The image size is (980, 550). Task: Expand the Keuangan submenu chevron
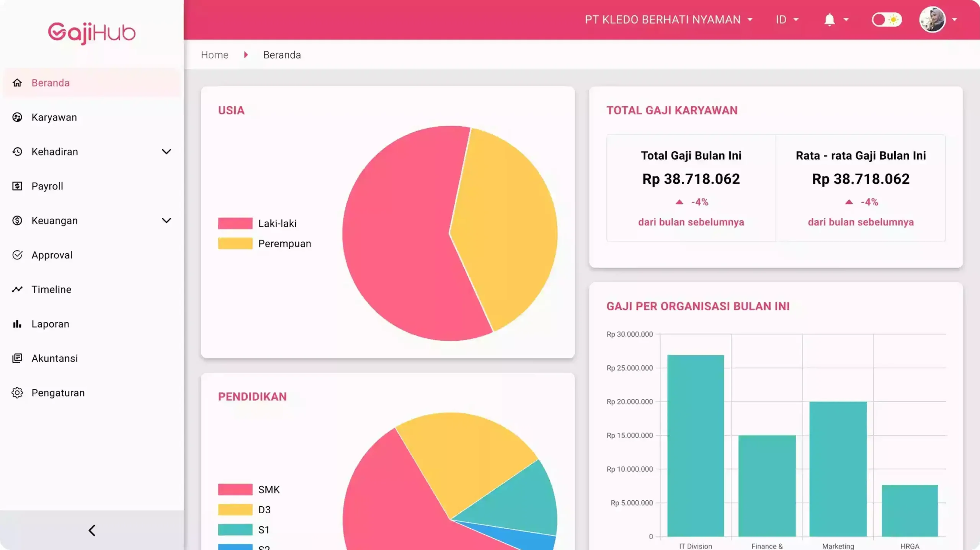[166, 220]
